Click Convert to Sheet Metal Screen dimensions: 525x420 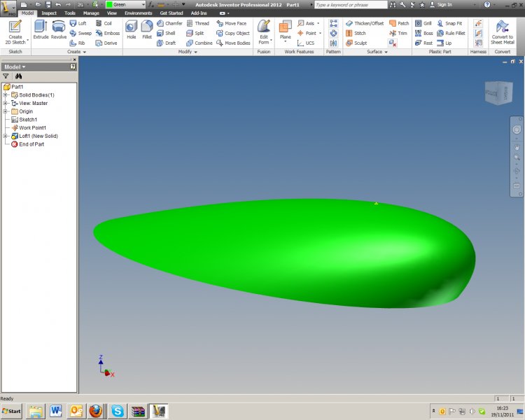click(502, 32)
